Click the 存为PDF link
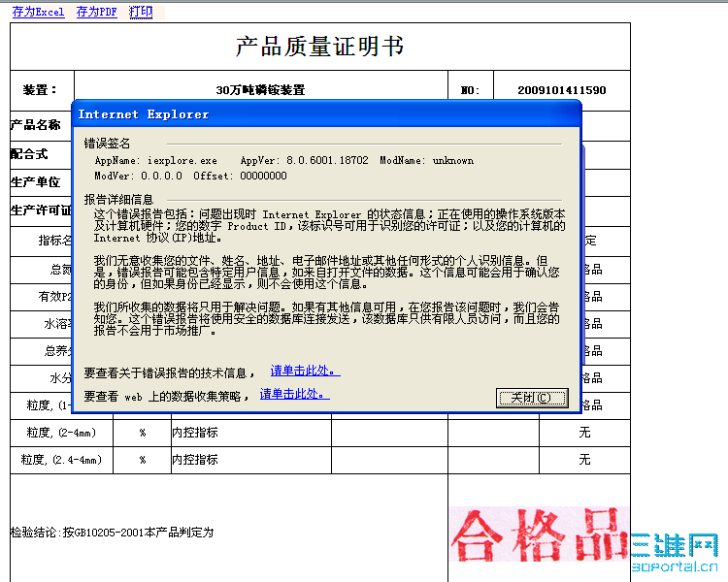Image resolution: width=728 pixels, height=582 pixels. (x=96, y=12)
